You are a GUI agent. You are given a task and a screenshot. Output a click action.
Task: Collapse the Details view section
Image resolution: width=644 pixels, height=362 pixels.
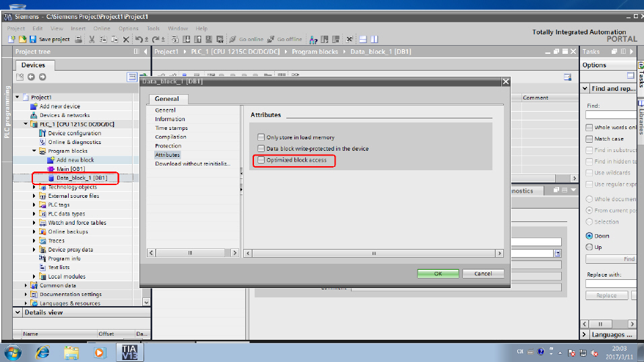pyautogui.click(x=18, y=312)
